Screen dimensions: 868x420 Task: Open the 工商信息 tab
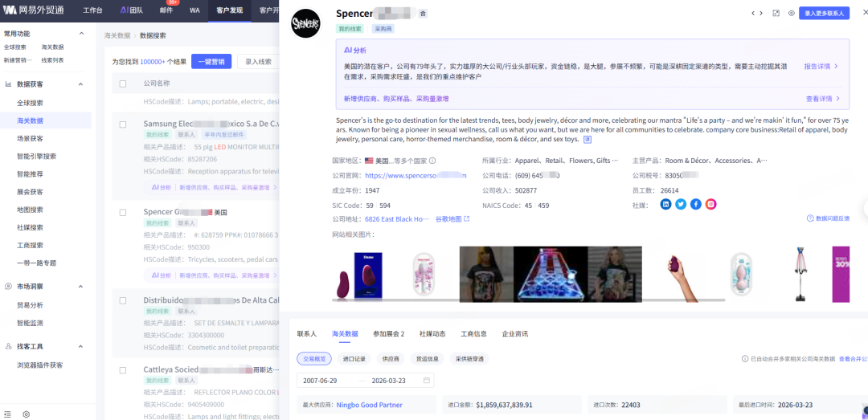[473, 333]
